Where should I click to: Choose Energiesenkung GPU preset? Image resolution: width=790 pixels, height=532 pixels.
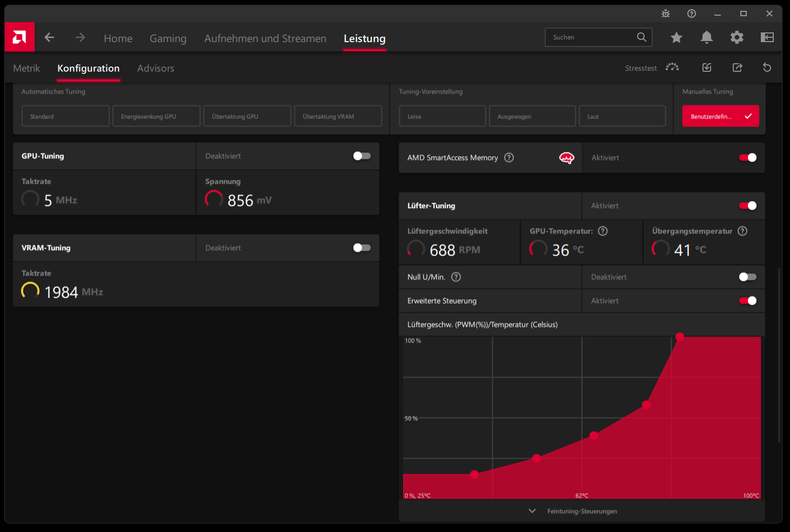(156, 116)
